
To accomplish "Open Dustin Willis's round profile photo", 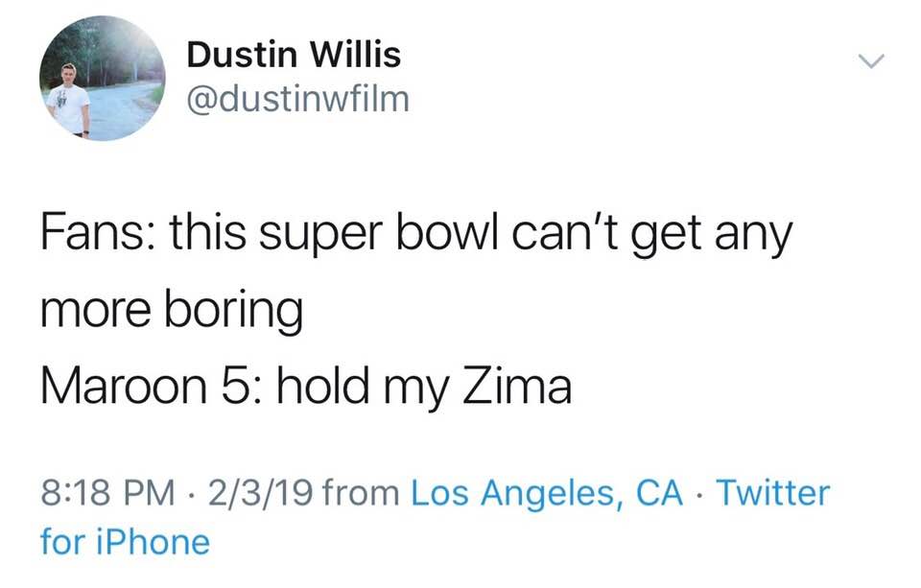I will (x=103, y=78).
